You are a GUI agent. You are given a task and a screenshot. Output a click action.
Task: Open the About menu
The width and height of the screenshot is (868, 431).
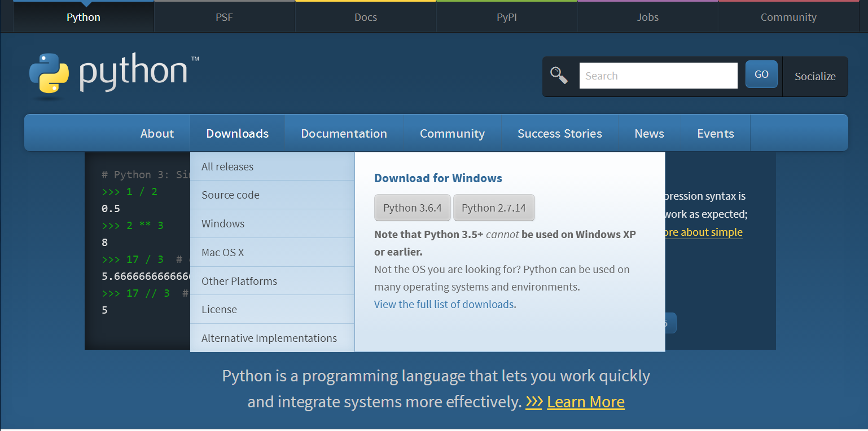coord(157,134)
